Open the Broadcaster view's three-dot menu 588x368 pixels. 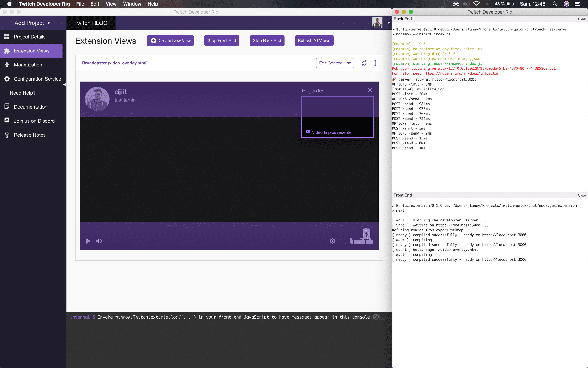pyautogui.click(x=375, y=63)
